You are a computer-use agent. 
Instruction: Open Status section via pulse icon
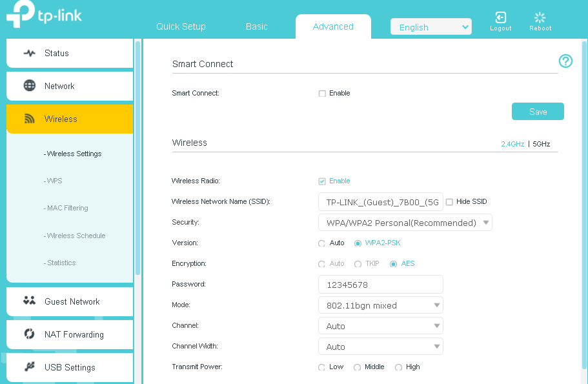pyautogui.click(x=29, y=54)
